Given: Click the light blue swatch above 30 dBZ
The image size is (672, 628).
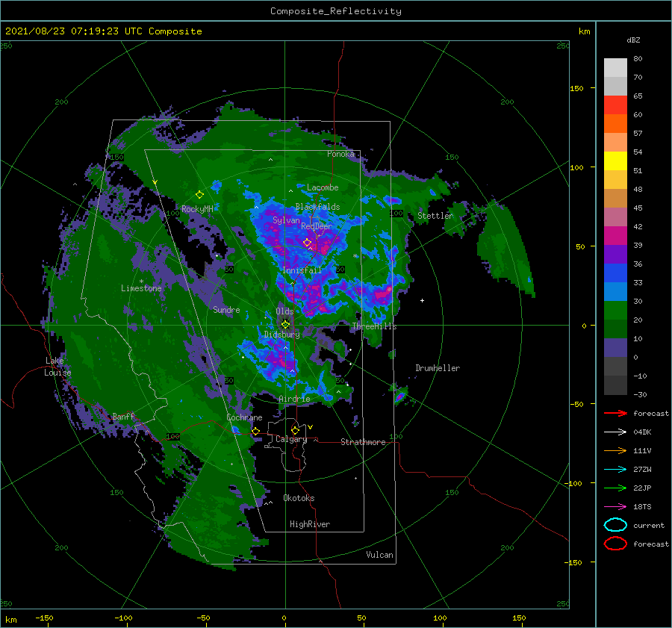Looking at the screenshot, I should click(615, 291).
